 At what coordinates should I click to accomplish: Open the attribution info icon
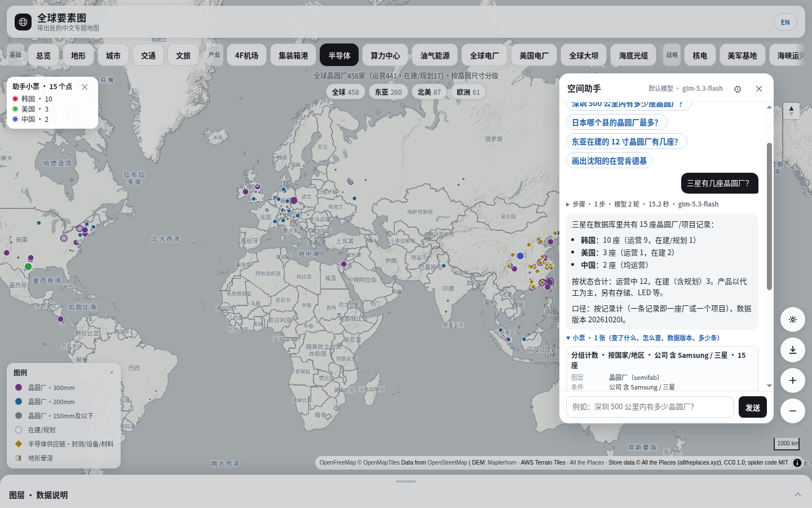(x=797, y=463)
